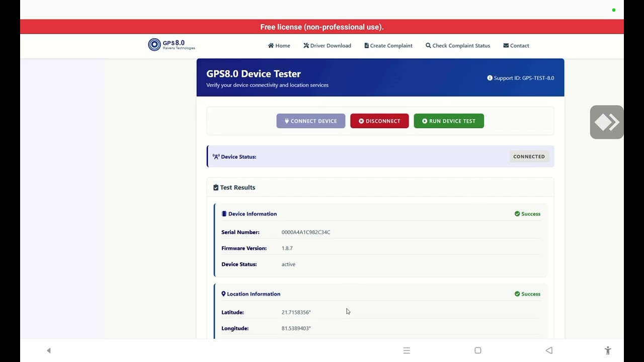Click the Latitude label

point(232,312)
